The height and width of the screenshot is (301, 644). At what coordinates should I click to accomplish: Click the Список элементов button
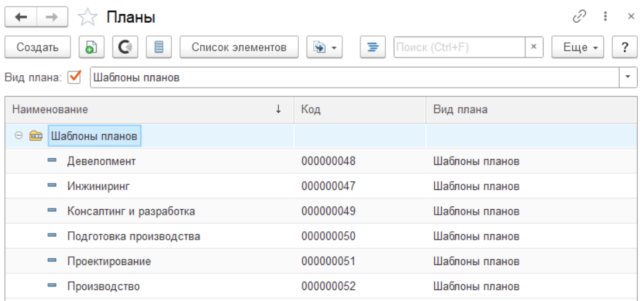point(239,47)
